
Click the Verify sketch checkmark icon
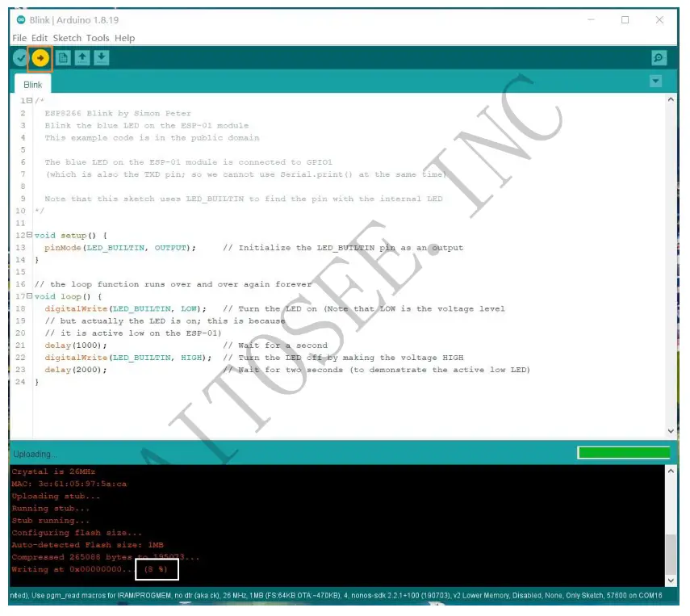click(x=21, y=57)
